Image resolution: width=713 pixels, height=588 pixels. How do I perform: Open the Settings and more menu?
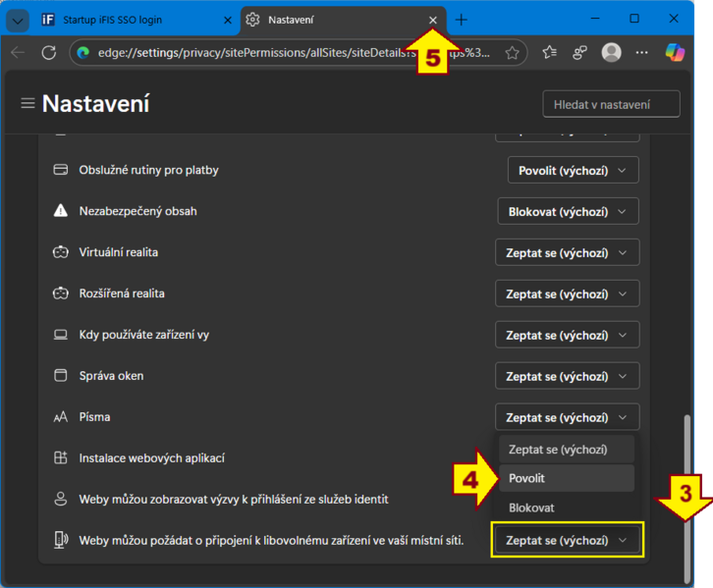(x=641, y=53)
